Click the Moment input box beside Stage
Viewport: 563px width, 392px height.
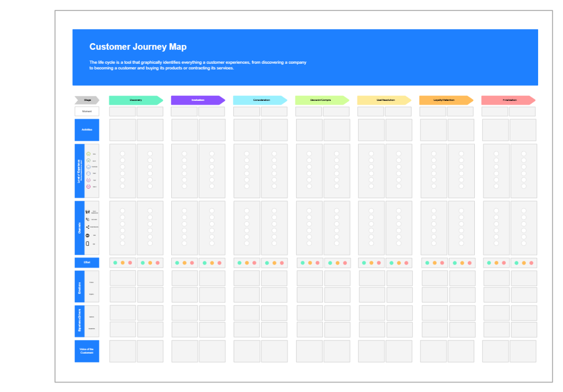(x=87, y=111)
